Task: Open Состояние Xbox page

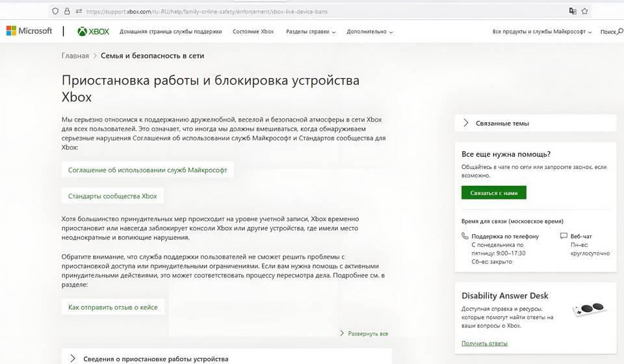Action: [253, 31]
